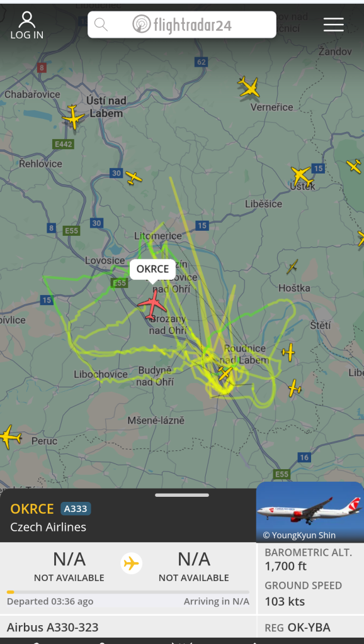Select the red OKRCE aircraft on map
Image resolution: width=364 pixels, height=644 pixels.
click(x=152, y=304)
